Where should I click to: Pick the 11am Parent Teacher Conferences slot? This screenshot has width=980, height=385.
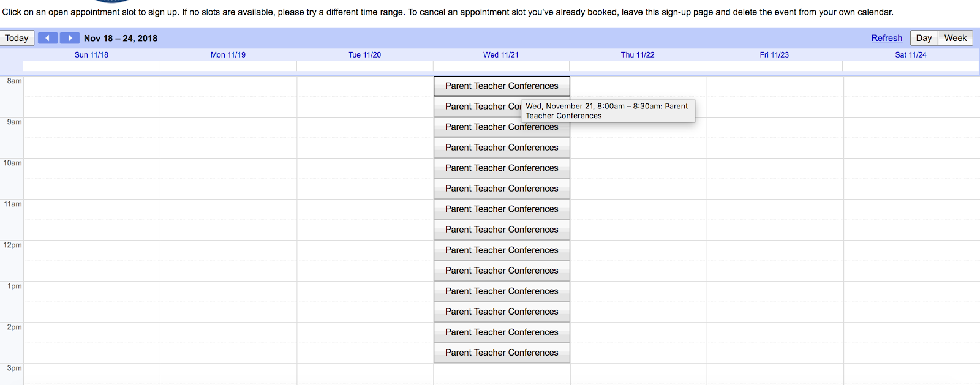502,209
